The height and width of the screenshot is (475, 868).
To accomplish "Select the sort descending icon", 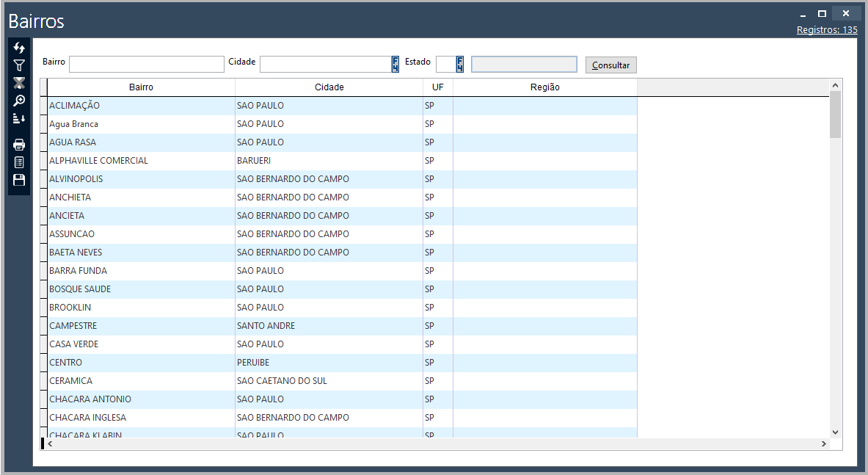I will click(19, 118).
